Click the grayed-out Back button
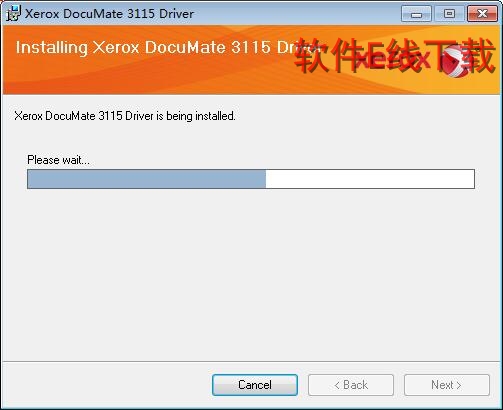 351,385
